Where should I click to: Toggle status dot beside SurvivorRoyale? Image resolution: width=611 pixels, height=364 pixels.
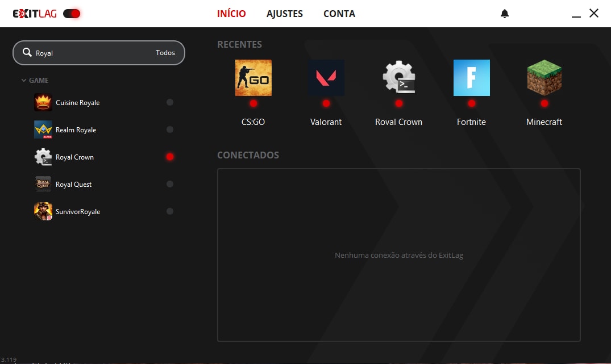(169, 211)
